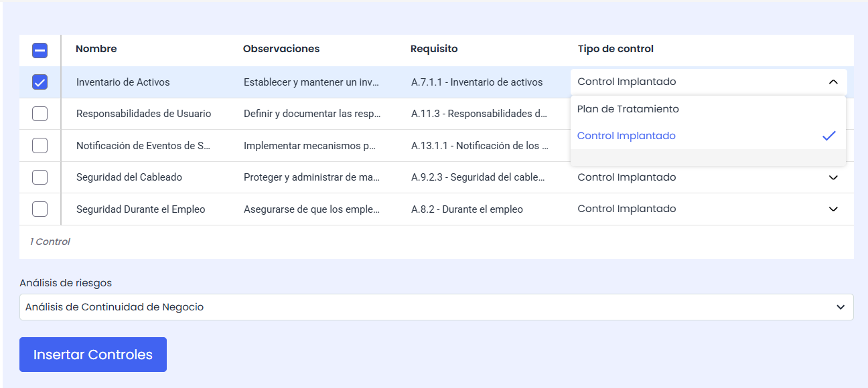The image size is (868, 388).
Task: Click the checkmark beside Control Implantado option
Action: point(829,136)
